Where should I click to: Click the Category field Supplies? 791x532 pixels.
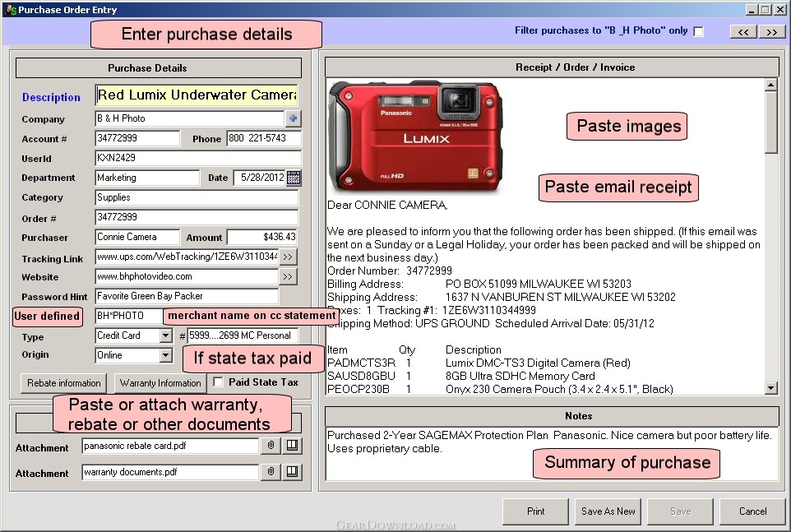click(x=197, y=197)
